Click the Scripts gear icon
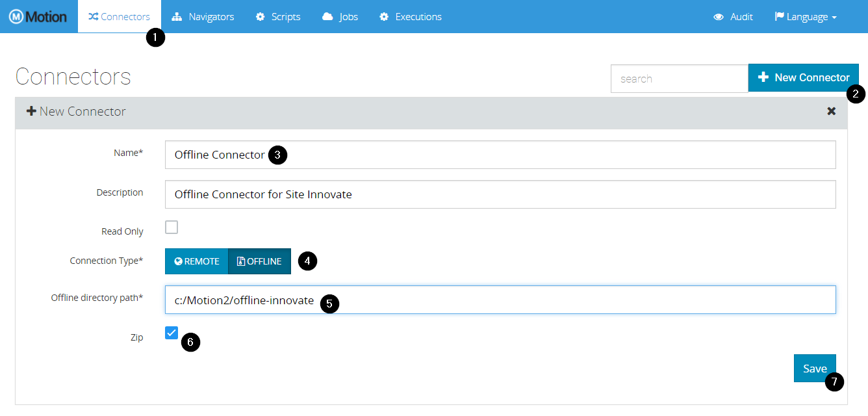This screenshot has width=868, height=416. pyautogui.click(x=261, y=17)
